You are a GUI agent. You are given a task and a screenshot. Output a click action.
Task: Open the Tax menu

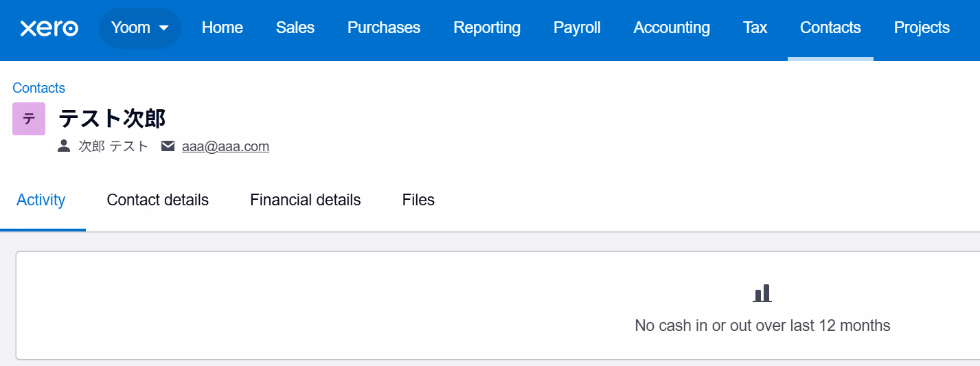coord(755,28)
